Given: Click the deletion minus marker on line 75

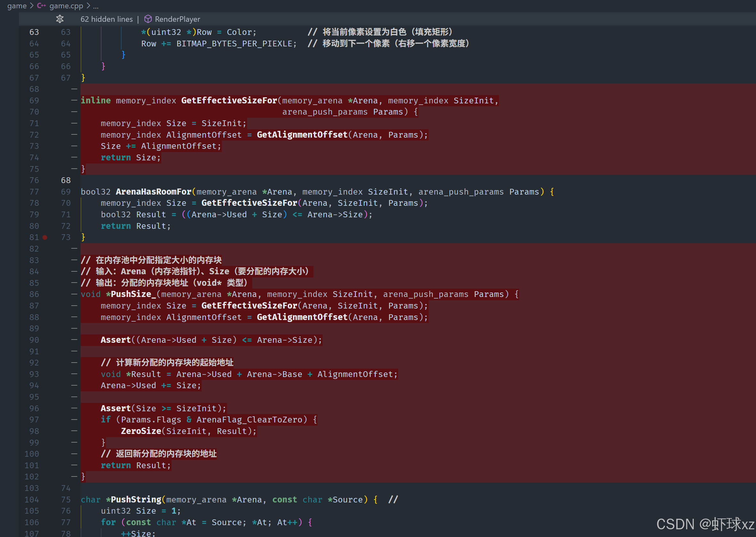Looking at the screenshot, I should click(74, 169).
